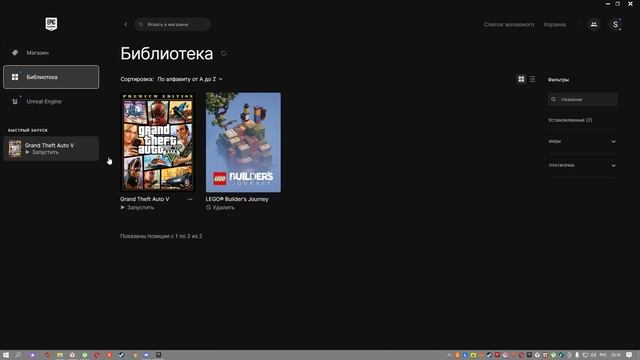Click the Grand Theft Auto V cover art
Screen dimensions: 640x360
(x=158, y=142)
